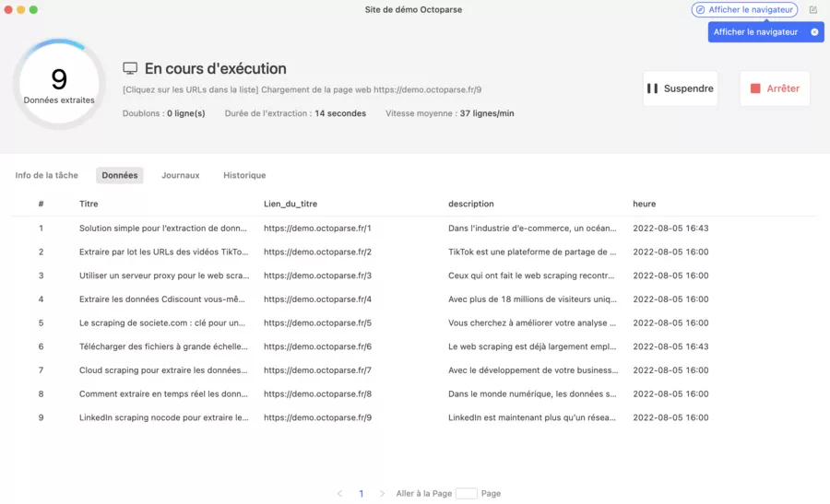830x504 pixels.
Task: Click the Durée de l'extraction 14 secondes value
Action: click(340, 113)
